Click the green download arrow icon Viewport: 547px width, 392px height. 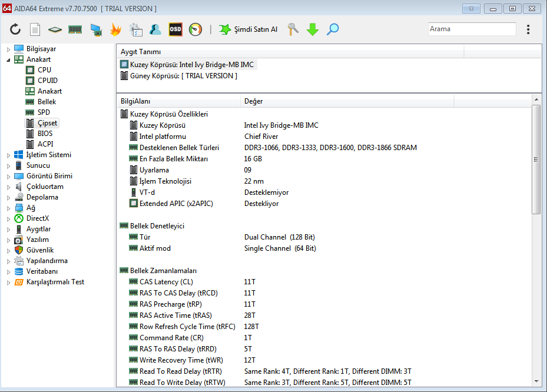(x=313, y=29)
